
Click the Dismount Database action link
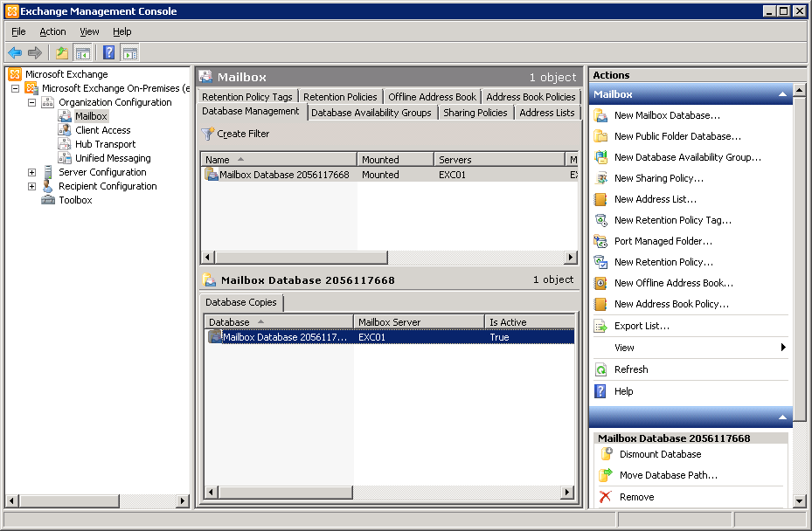[660, 454]
